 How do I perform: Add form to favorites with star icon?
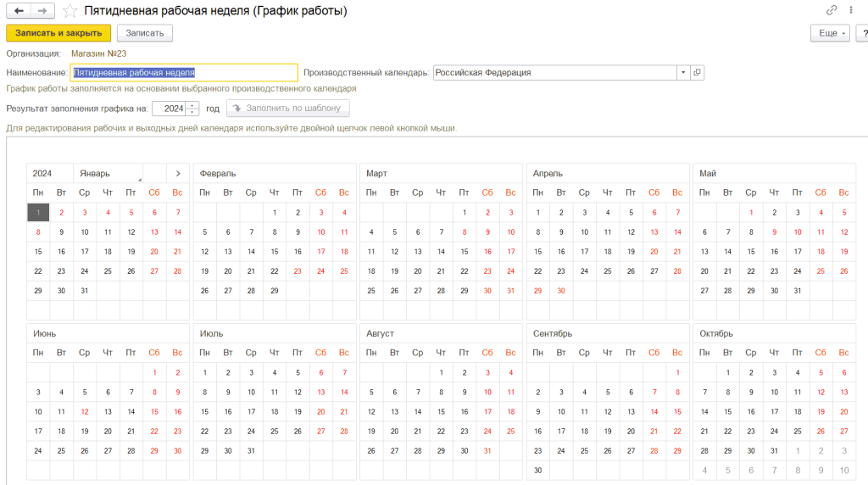point(70,11)
